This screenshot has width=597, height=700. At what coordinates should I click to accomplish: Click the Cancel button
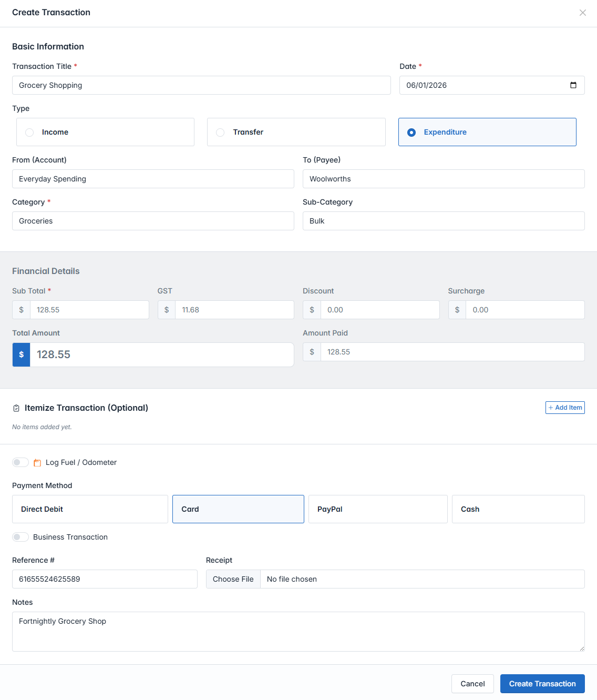pyautogui.click(x=472, y=684)
